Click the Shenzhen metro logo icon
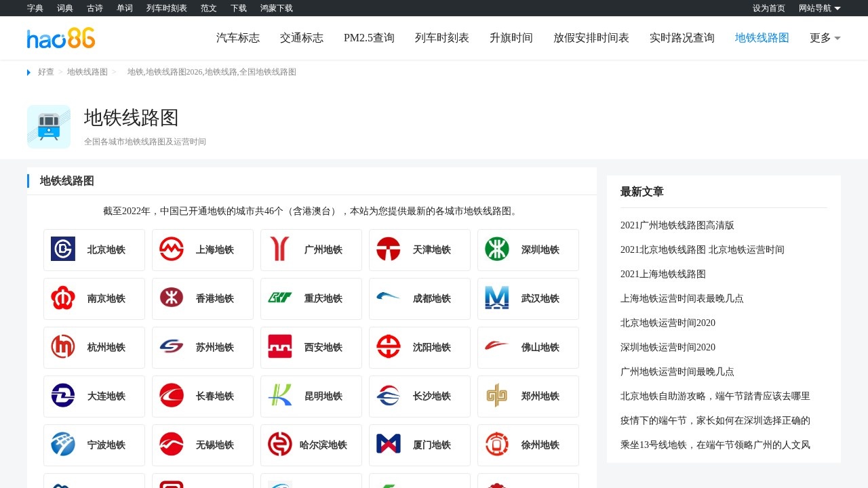 pyautogui.click(x=497, y=249)
